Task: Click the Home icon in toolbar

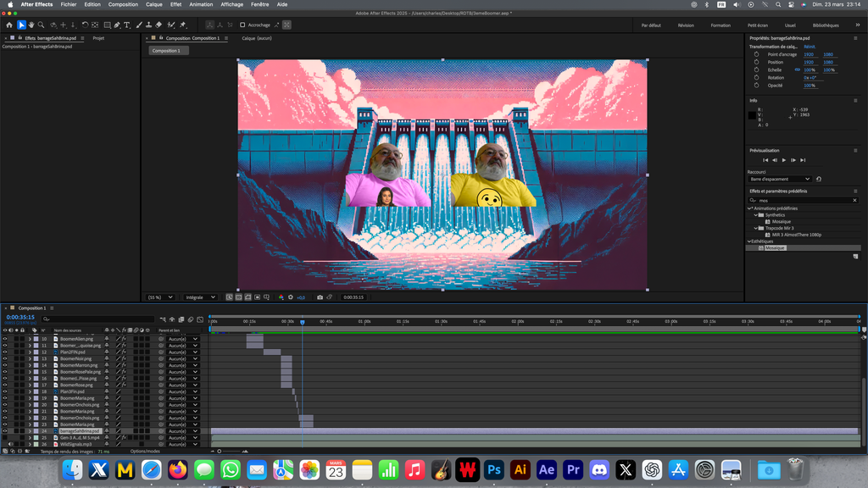Action: pos(9,25)
